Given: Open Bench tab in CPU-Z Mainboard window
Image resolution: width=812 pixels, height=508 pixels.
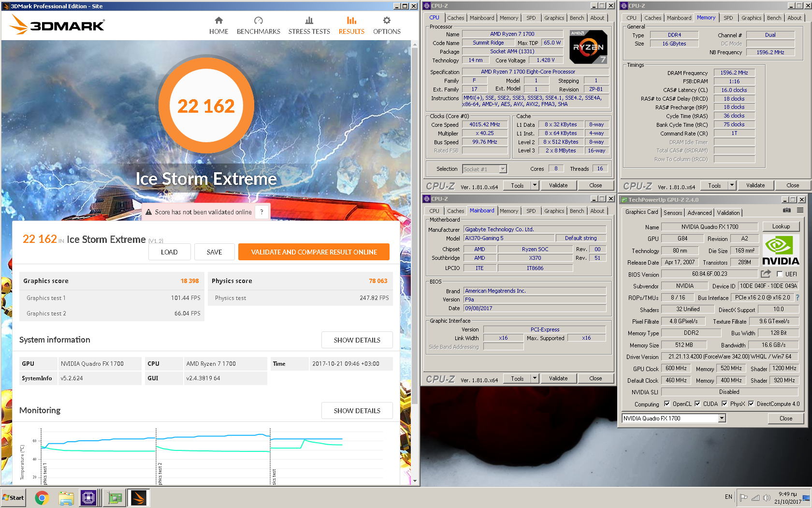Looking at the screenshot, I should [577, 211].
